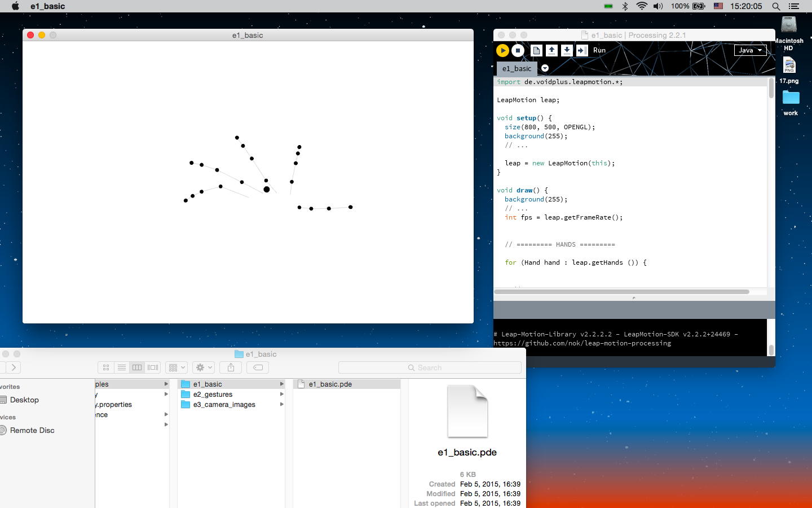This screenshot has height=508, width=812.
Task: Open Desktop in the Finder sidebar
Action: [24, 400]
